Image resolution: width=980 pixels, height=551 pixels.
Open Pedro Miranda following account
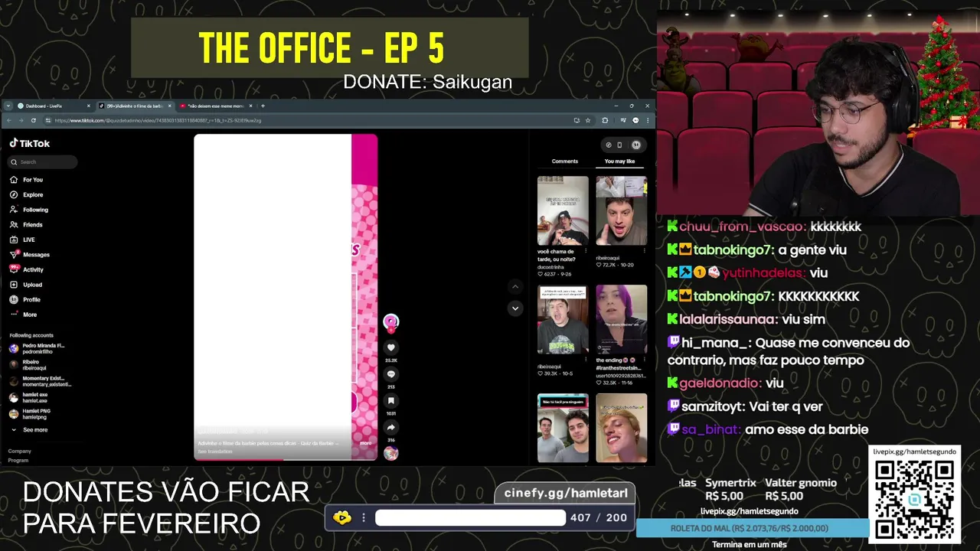(38, 348)
